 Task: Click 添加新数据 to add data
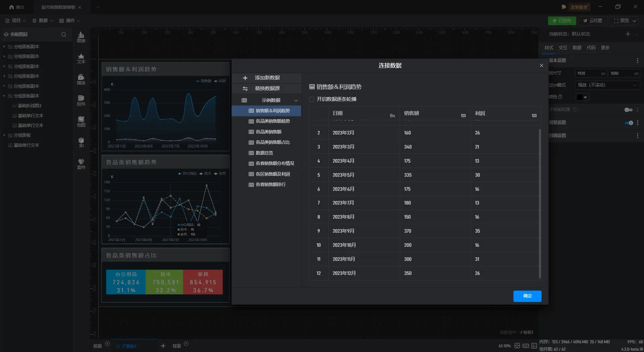pos(267,78)
